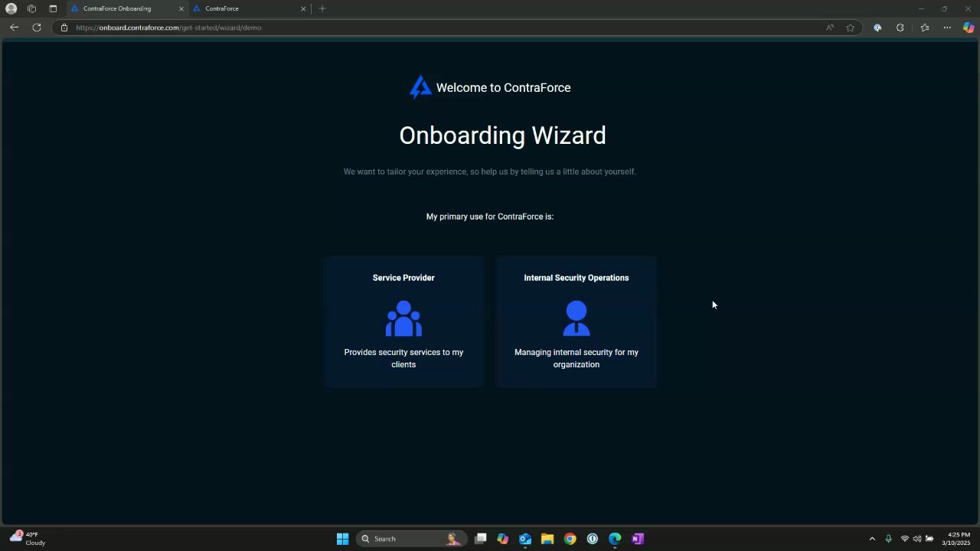Open the Copilot sidebar icon
The width and height of the screenshot is (980, 551).
coord(969,28)
